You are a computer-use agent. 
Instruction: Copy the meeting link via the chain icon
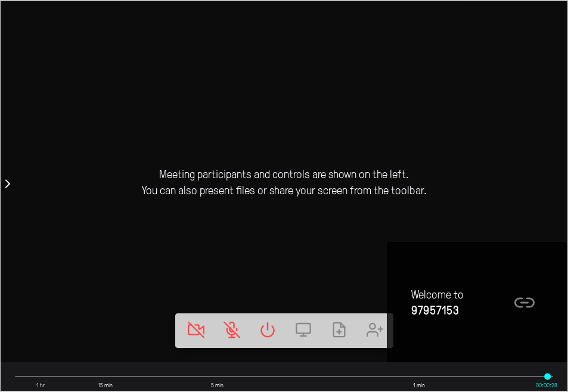[524, 303]
